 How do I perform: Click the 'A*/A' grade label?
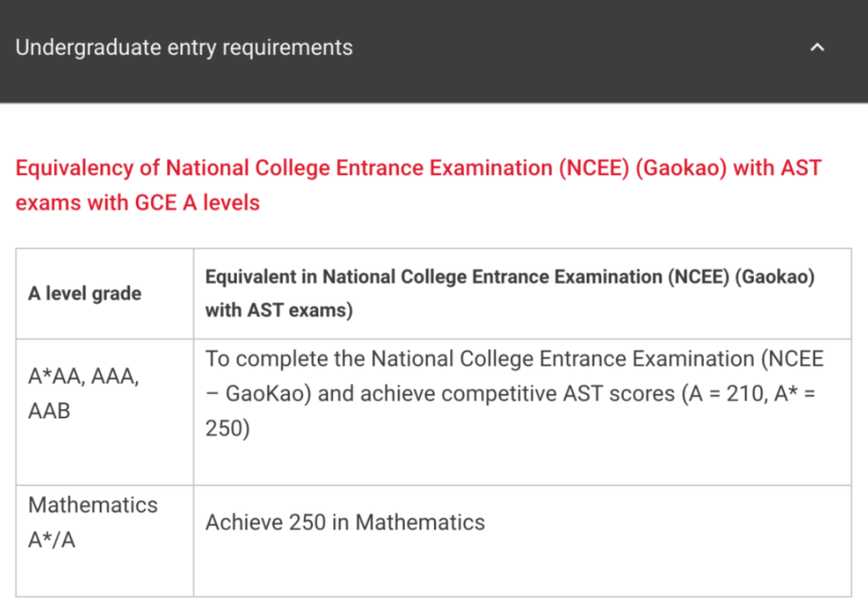pyautogui.click(x=51, y=540)
